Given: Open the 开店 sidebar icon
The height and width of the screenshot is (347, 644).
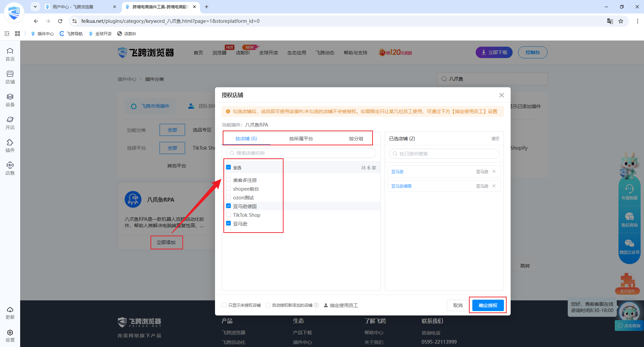Looking at the screenshot, I should coord(10,123).
